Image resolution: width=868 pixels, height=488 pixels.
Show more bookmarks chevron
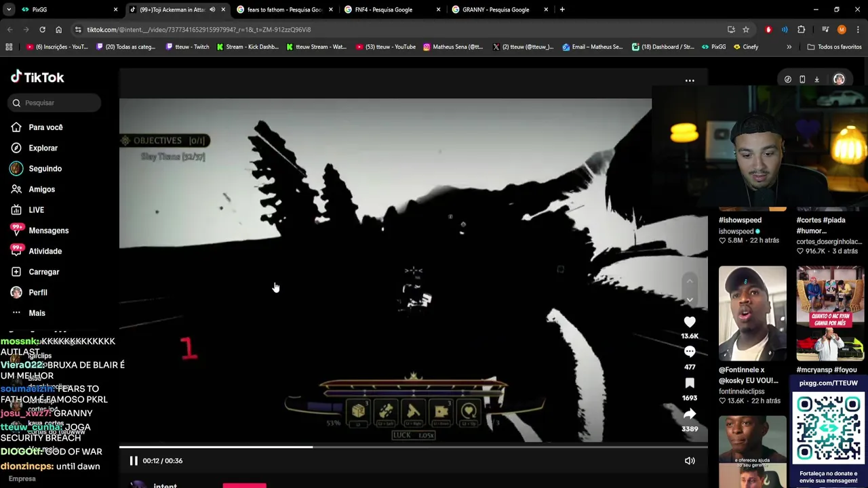point(789,47)
